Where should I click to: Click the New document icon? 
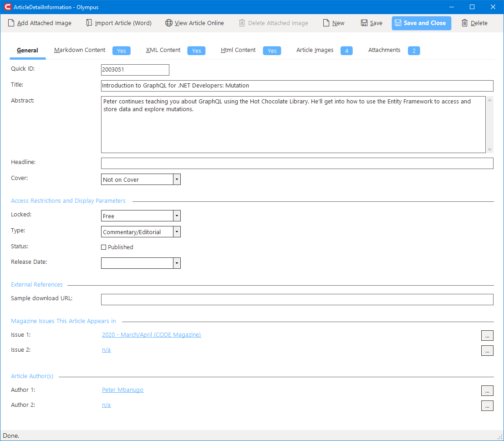326,23
